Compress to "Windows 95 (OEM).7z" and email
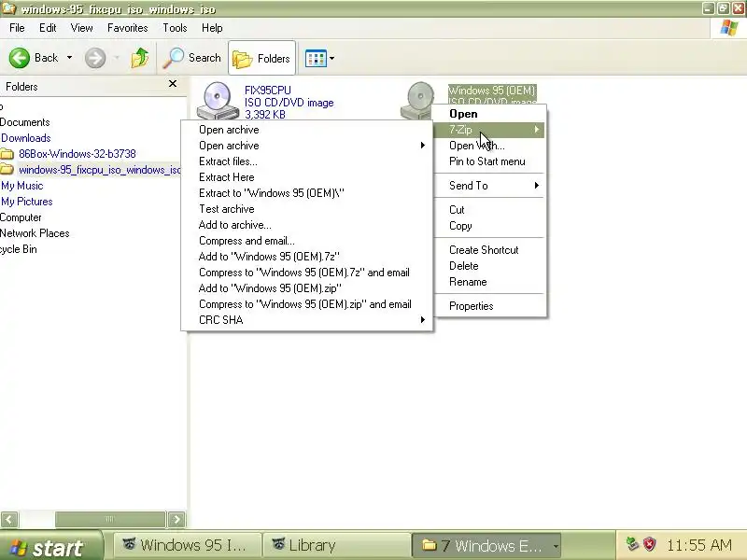This screenshot has width=747, height=560. click(307, 273)
